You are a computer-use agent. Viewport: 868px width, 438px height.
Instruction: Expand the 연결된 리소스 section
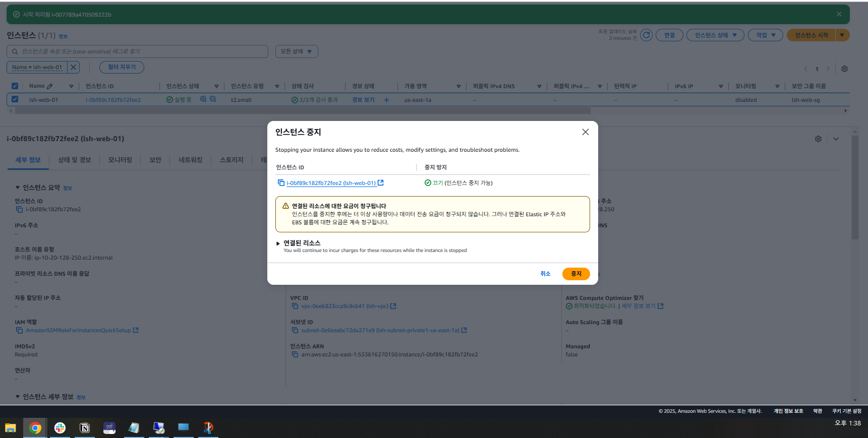point(278,243)
